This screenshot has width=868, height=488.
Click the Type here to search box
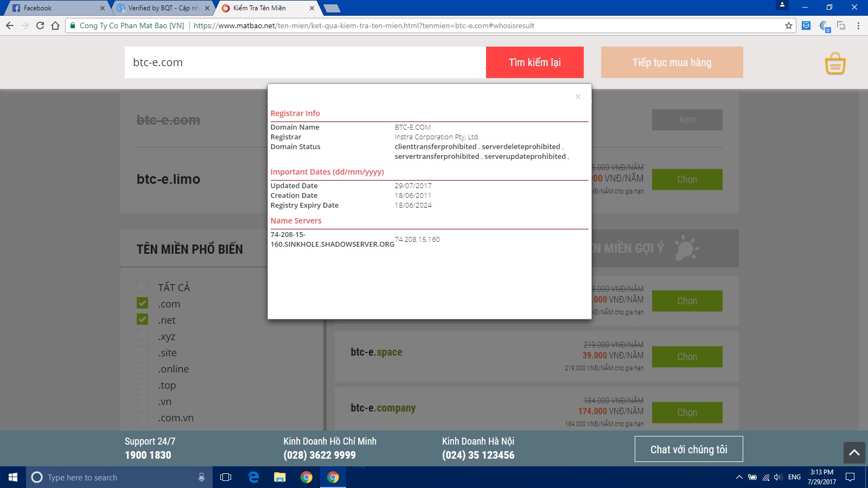(x=119, y=477)
